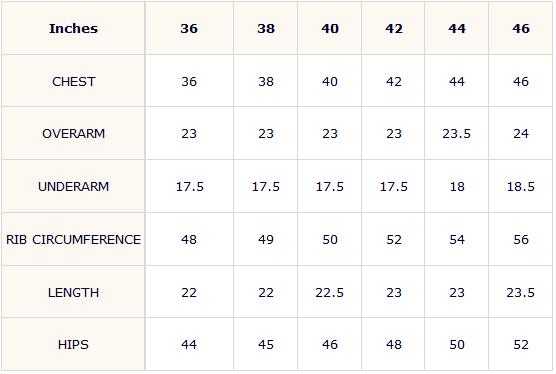556x374 pixels.
Task: Click the CHEST row label
Action: [73, 81]
